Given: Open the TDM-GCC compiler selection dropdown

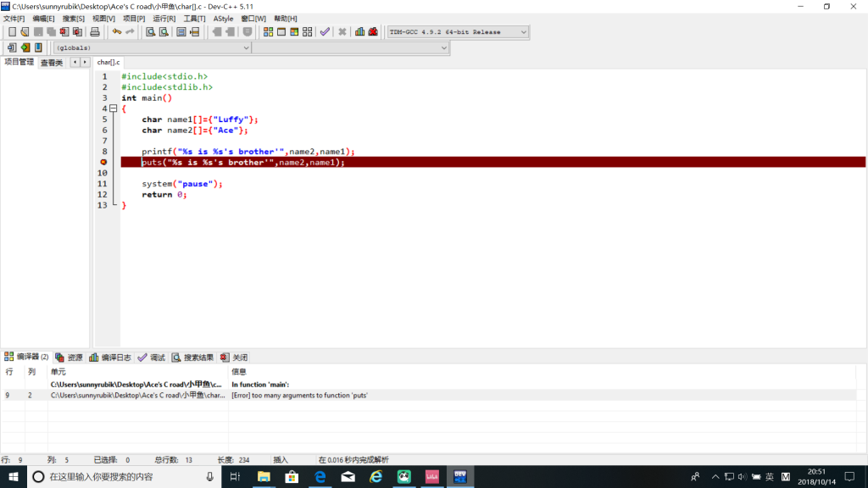Looking at the screenshot, I should 458,32.
